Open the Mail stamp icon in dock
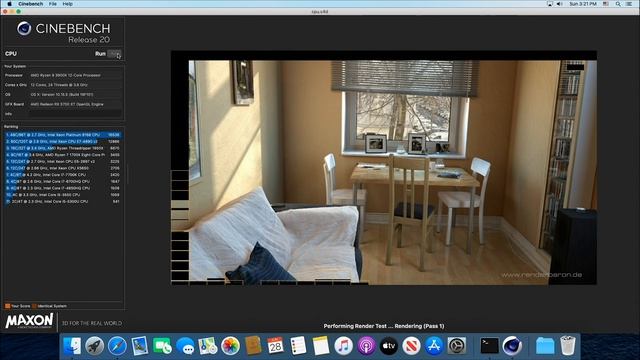The height and width of the screenshot is (360, 640). pyautogui.click(x=140, y=346)
